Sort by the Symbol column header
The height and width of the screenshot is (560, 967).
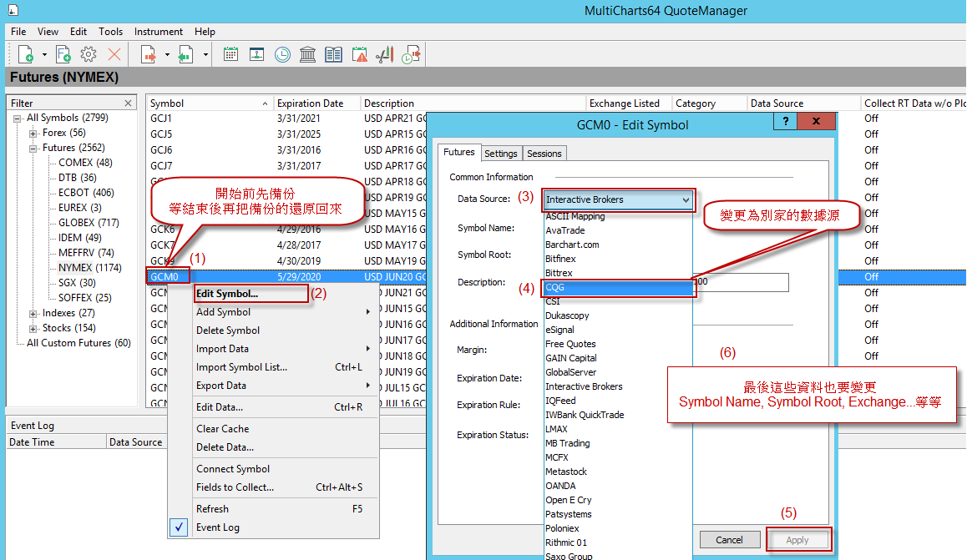coord(210,103)
